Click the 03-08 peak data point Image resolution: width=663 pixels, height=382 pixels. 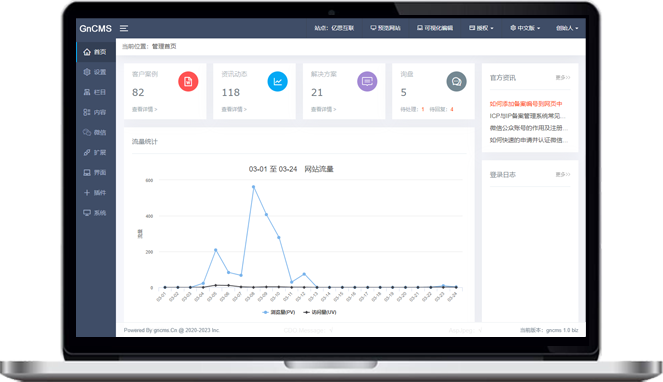click(253, 187)
